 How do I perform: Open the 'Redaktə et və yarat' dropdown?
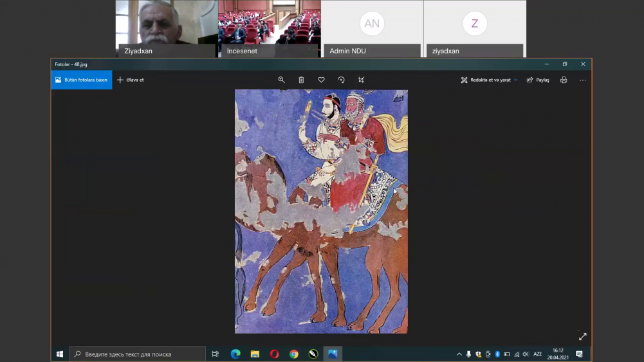pos(489,80)
